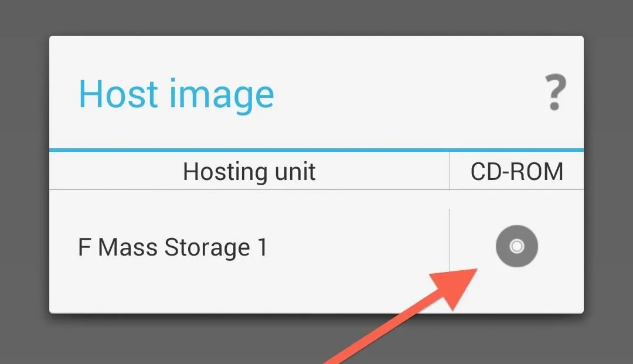Tap the empty space right of Host image title
Screen dimensions: 633x364
click(408, 94)
